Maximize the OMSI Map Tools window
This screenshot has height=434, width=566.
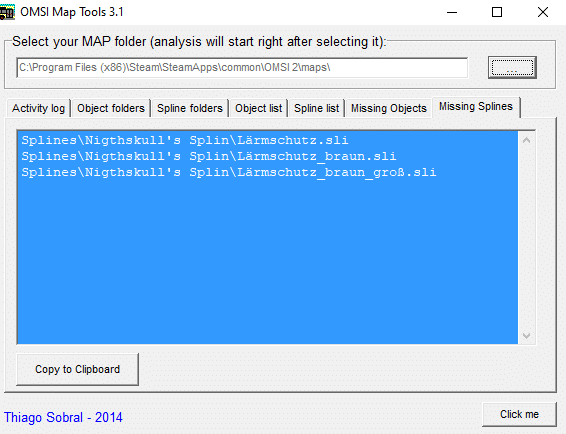click(x=497, y=12)
